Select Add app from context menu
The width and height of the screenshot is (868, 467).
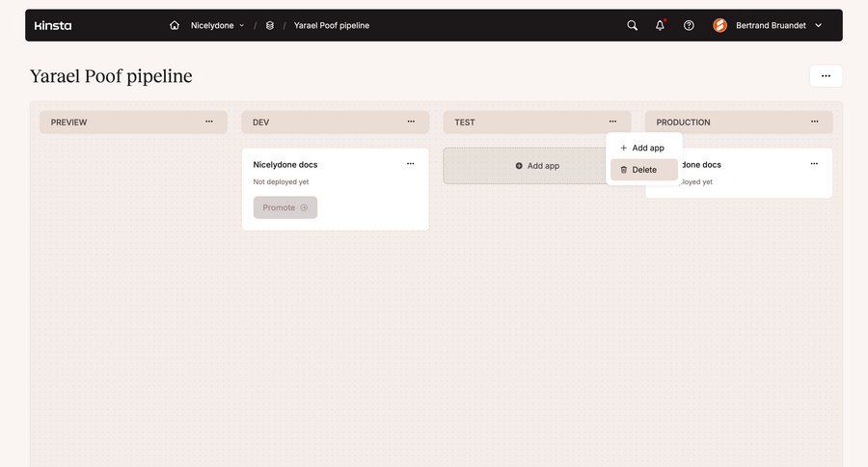[644, 148]
